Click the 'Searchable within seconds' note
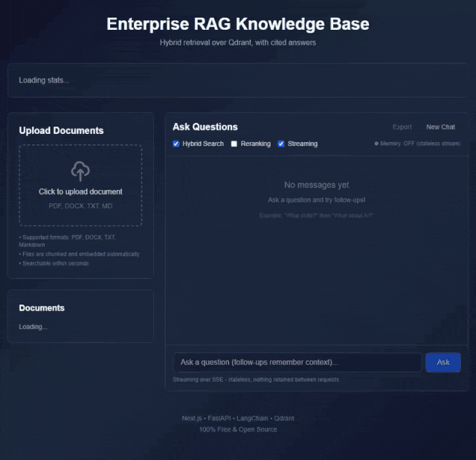 click(54, 263)
